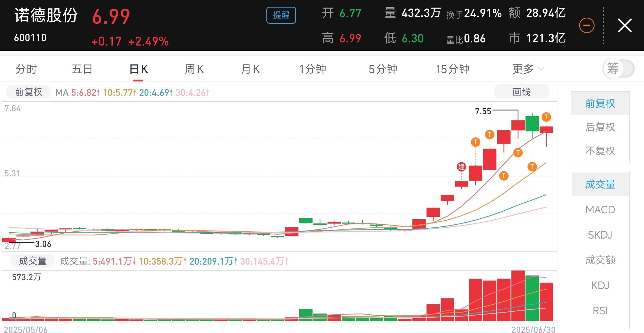The height and width of the screenshot is (333, 644).
Task: Open the 月K monthly chart tab
Action: [251, 69]
